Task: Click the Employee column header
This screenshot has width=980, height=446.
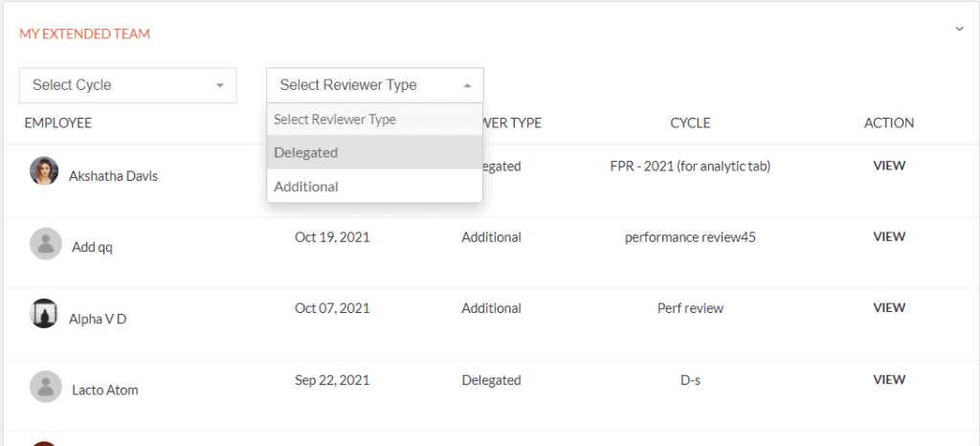Action: (58, 123)
